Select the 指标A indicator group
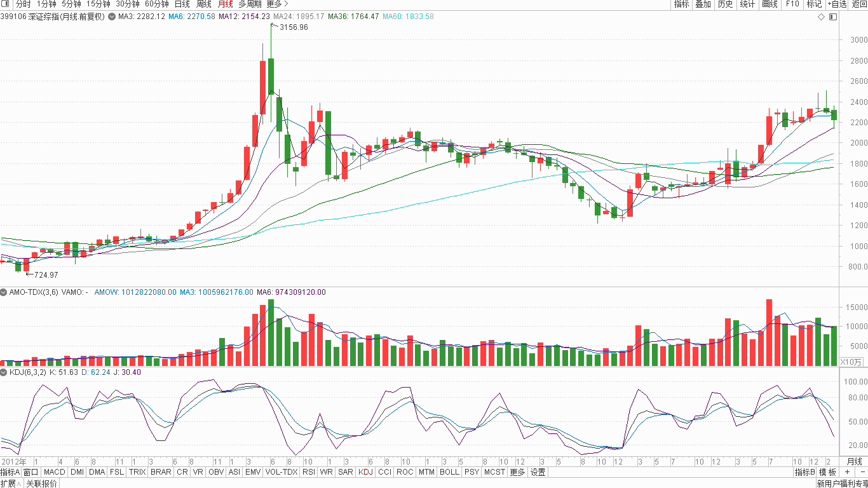The width and height of the screenshot is (868, 488). click(10, 472)
